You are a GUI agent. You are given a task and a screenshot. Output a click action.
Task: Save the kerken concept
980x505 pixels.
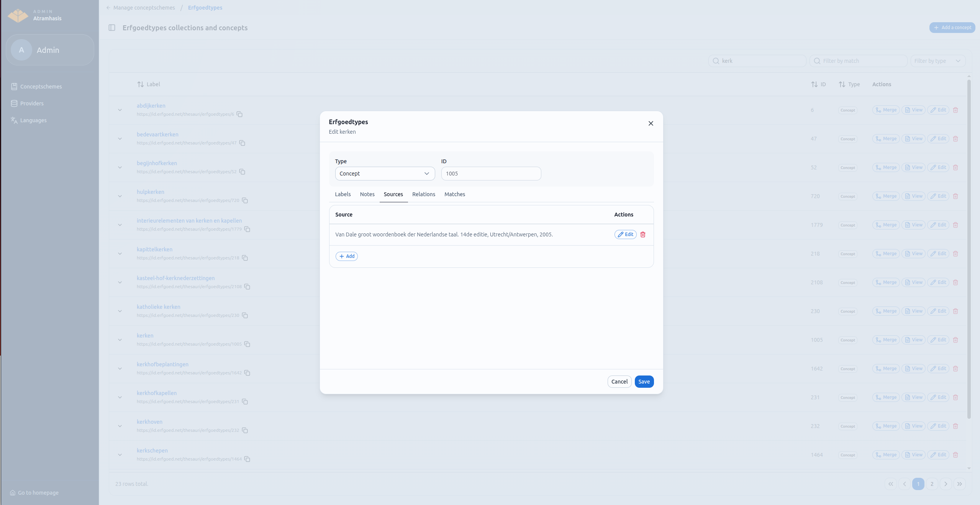pyautogui.click(x=644, y=382)
